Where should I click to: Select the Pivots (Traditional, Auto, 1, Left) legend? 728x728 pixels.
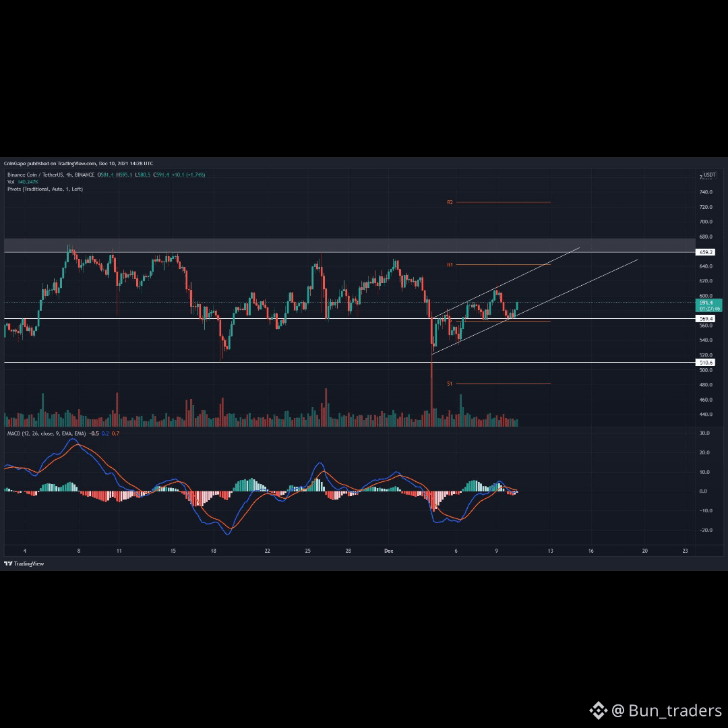[x=45, y=189]
